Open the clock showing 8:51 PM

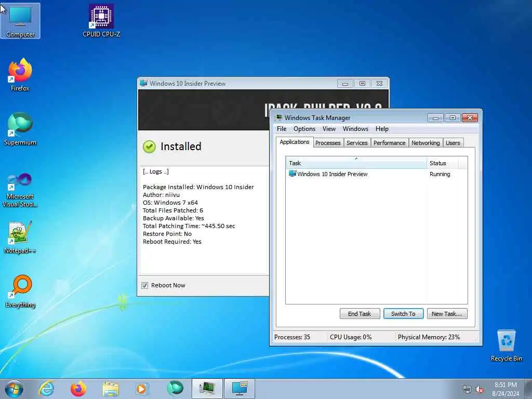(x=506, y=389)
